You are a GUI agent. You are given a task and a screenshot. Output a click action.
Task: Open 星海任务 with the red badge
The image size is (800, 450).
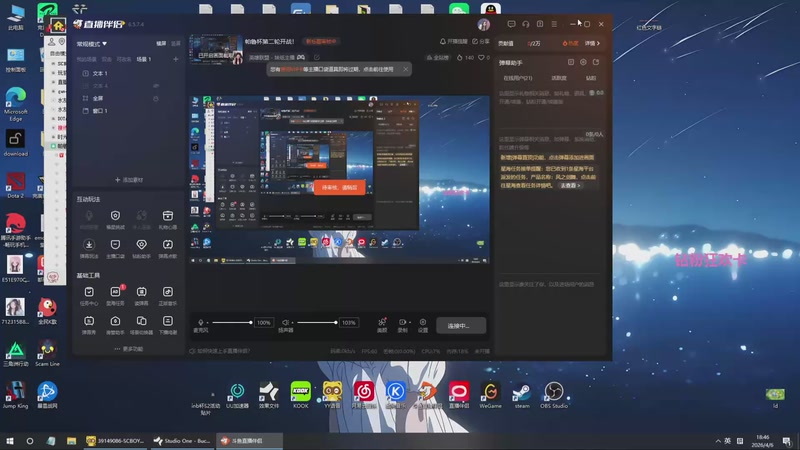[115, 296]
